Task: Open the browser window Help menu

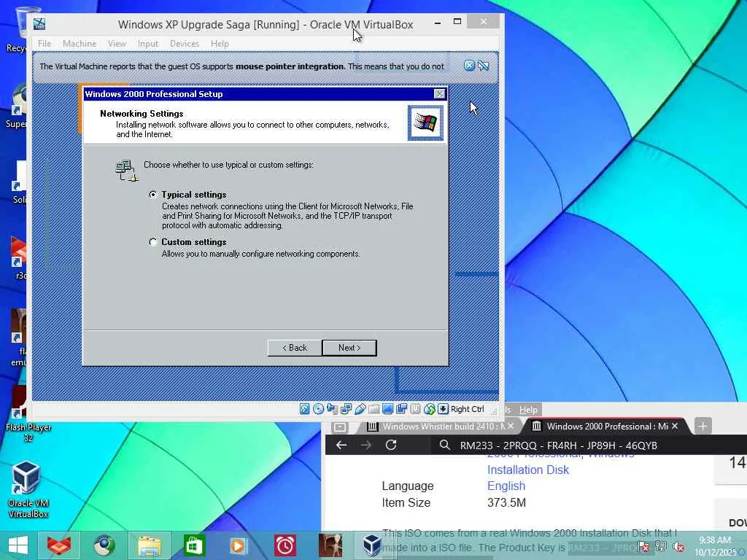Action: (x=528, y=410)
